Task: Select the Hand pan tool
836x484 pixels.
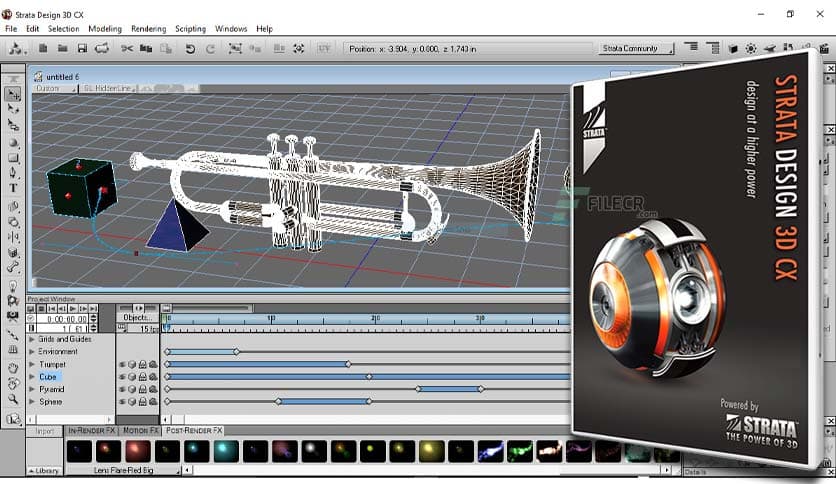Action: point(13,367)
